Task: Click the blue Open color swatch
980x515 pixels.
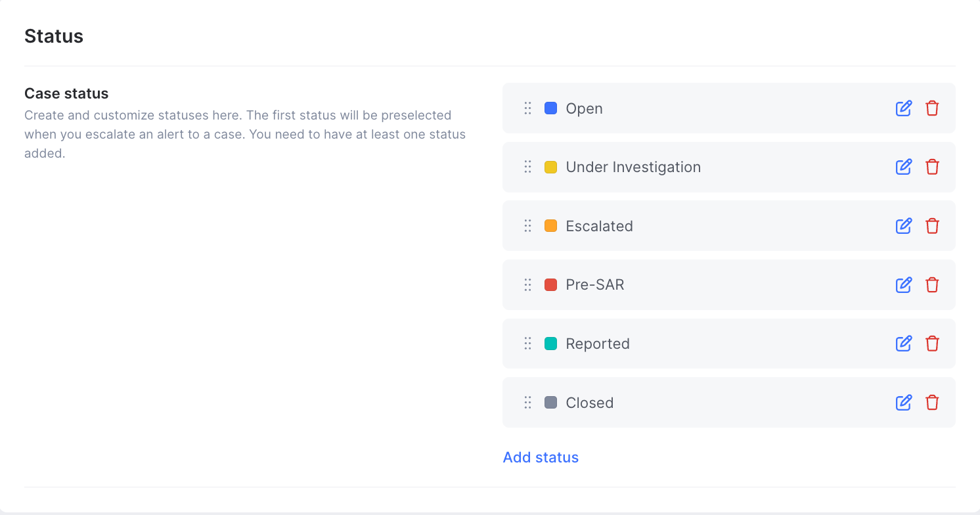Action: (x=551, y=108)
